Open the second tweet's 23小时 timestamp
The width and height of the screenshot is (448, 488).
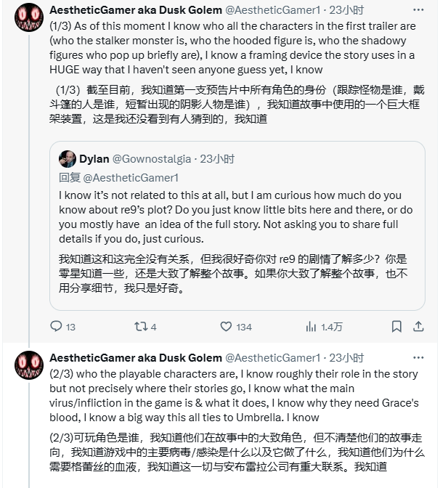(x=347, y=357)
